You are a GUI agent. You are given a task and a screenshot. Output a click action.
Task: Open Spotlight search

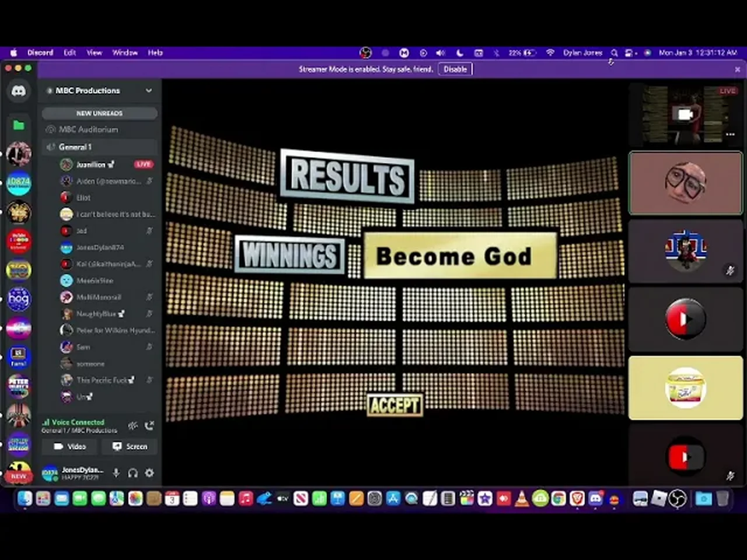pyautogui.click(x=615, y=52)
